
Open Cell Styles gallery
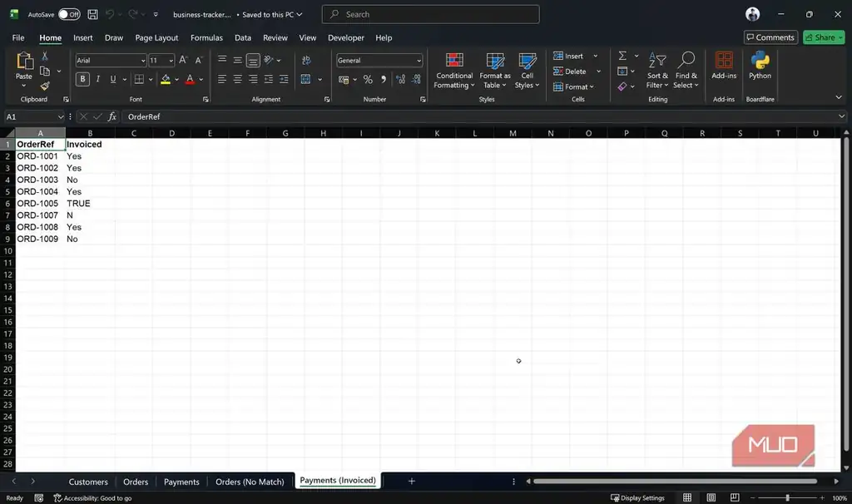[x=527, y=71]
